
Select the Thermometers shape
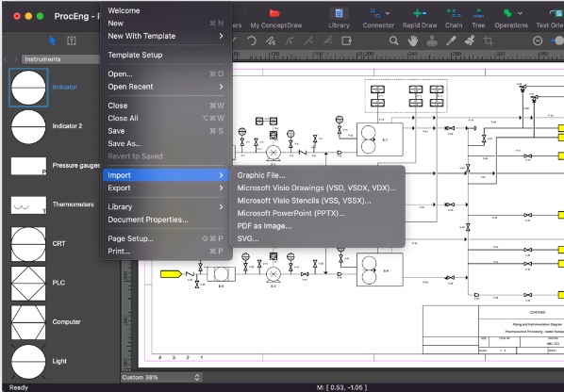point(28,204)
